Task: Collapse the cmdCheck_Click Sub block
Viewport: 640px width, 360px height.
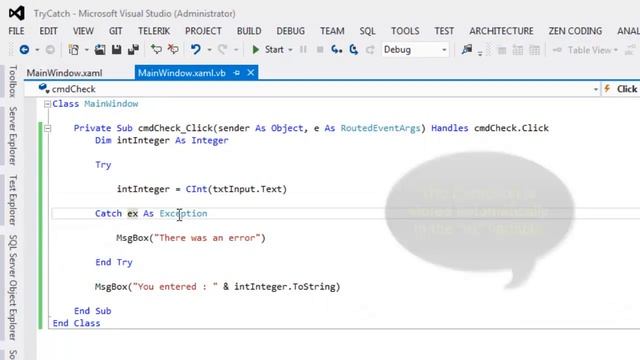Action: click(x=47, y=129)
